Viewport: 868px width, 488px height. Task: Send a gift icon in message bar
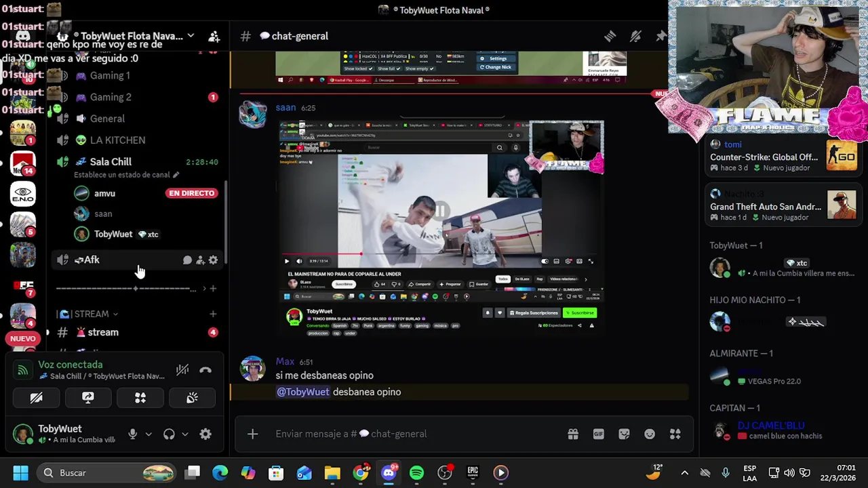573,434
